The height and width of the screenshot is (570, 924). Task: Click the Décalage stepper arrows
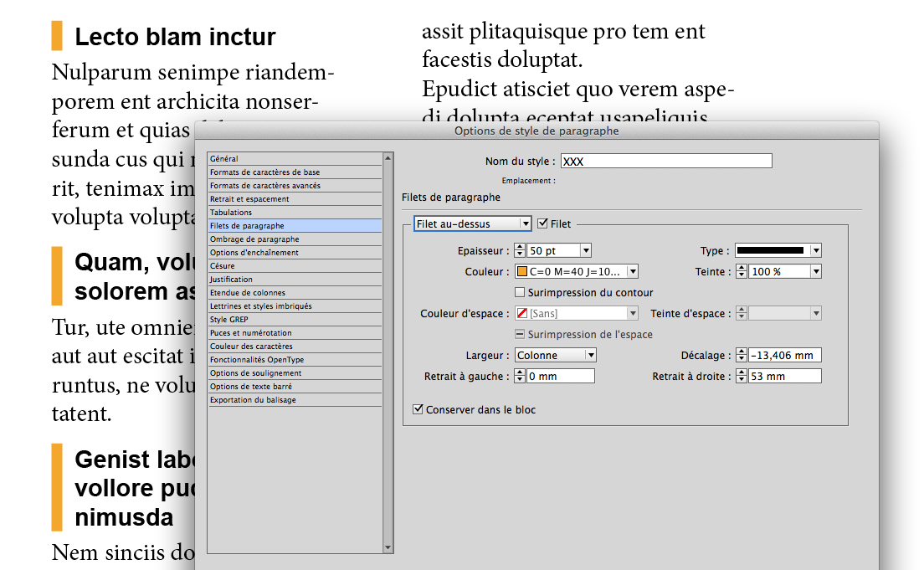(x=742, y=356)
